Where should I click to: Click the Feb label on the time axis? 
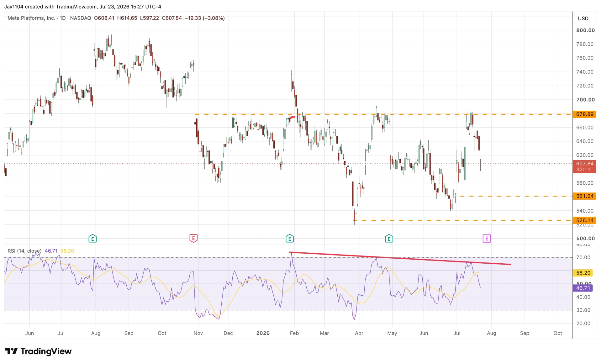coord(294,333)
